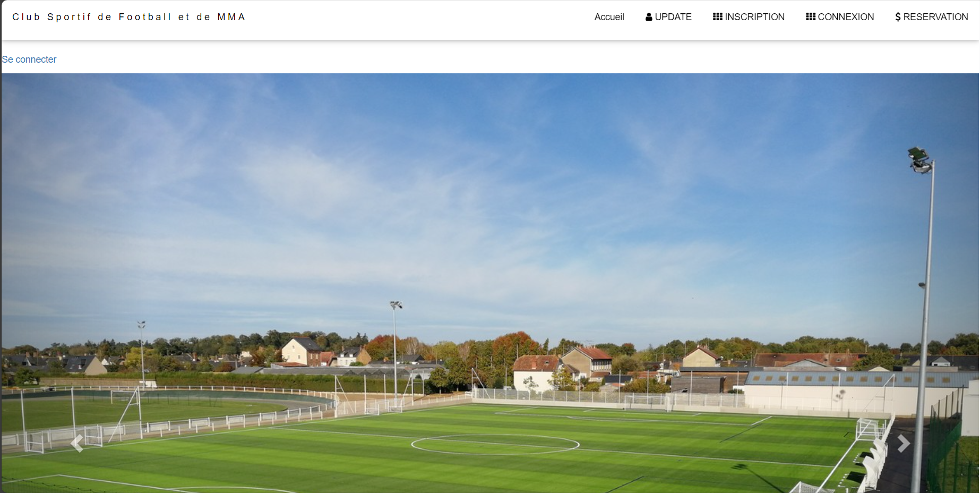980x493 pixels.
Task: Click the dollar icon beside RESERVATION
Action: coord(898,17)
